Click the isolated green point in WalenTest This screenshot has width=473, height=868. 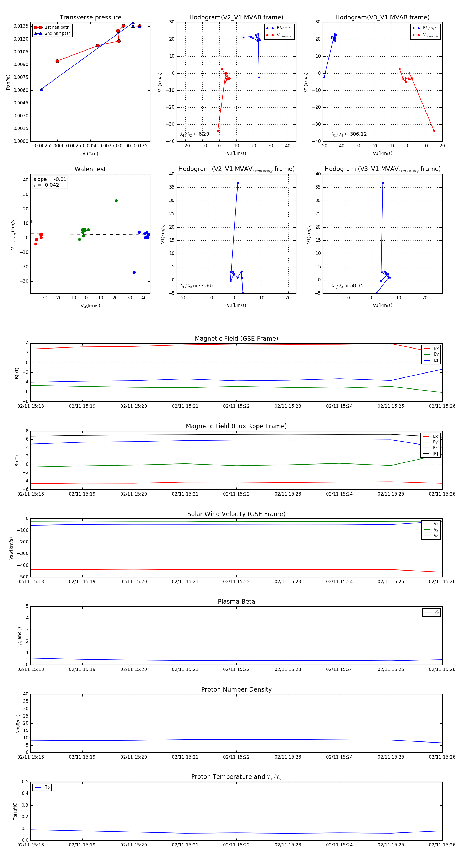tap(116, 201)
